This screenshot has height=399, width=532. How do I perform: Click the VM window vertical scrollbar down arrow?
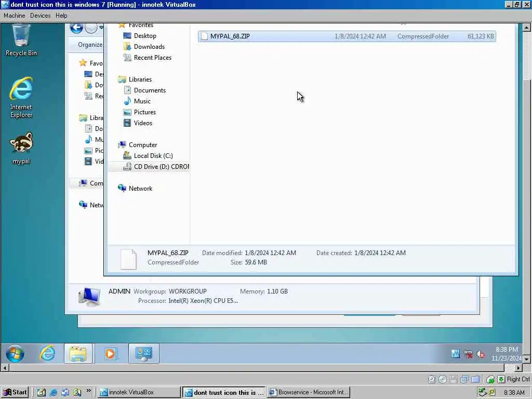pyautogui.click(x=526, y=359)
